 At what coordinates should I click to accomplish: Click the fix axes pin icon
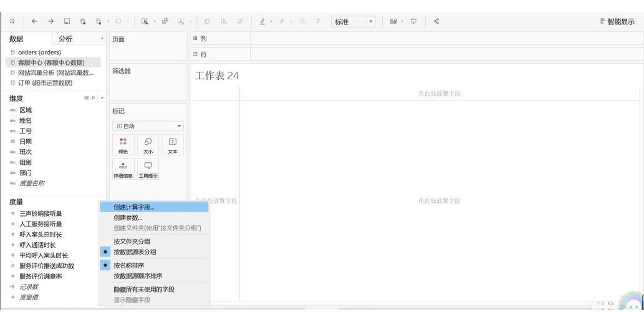[319, 21]
